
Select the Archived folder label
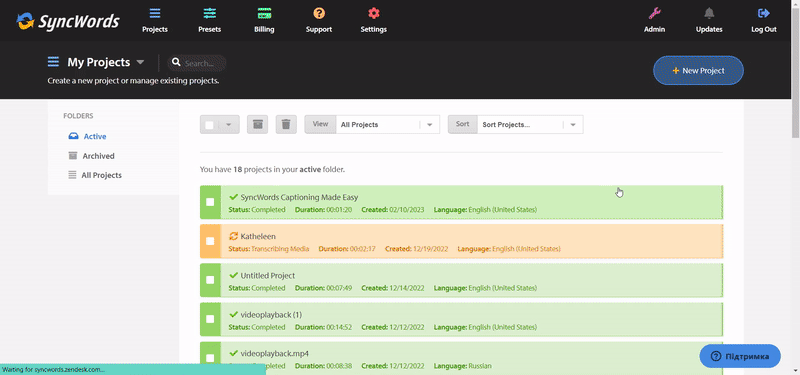(x=98, y=156)
